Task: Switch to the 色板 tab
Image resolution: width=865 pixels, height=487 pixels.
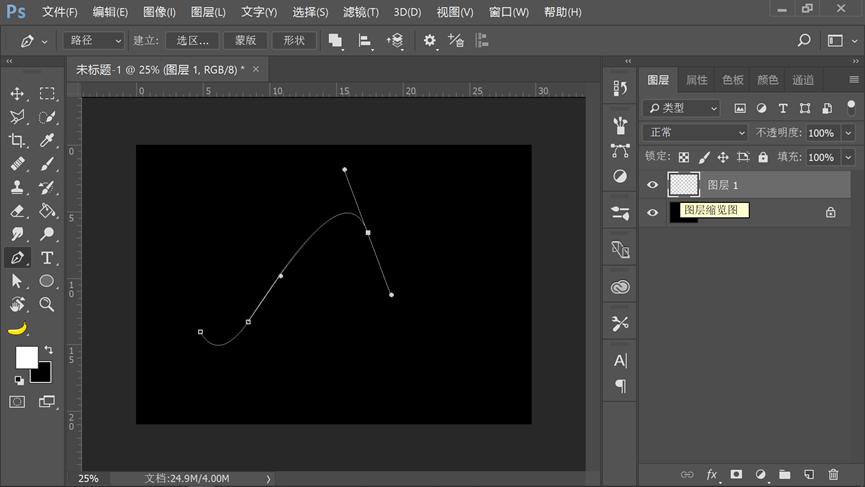Action: point(733,80)
